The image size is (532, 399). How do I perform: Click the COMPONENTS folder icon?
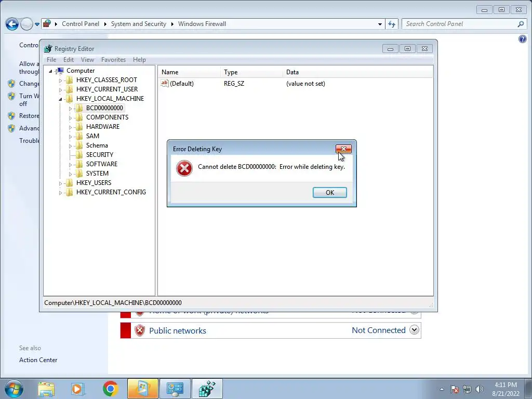coord(79,117)
